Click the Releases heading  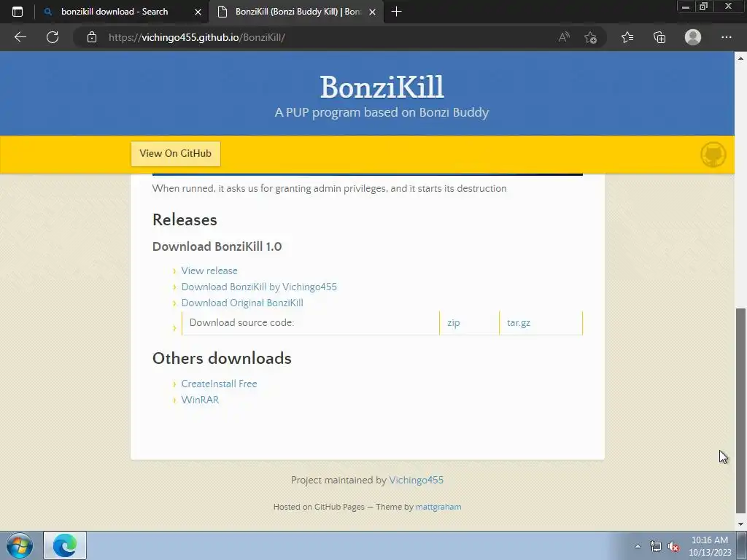pos(185,220)
